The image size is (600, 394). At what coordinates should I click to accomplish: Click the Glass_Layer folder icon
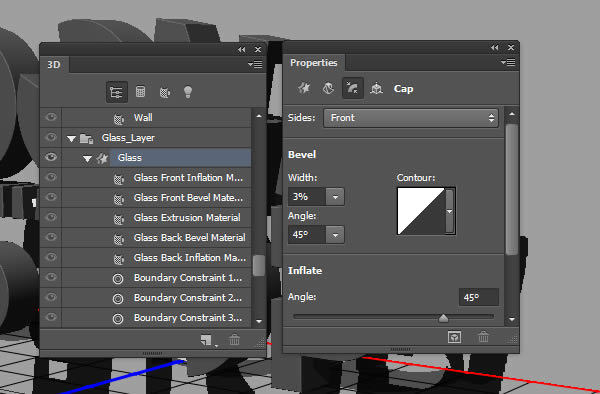pos(87,138)
